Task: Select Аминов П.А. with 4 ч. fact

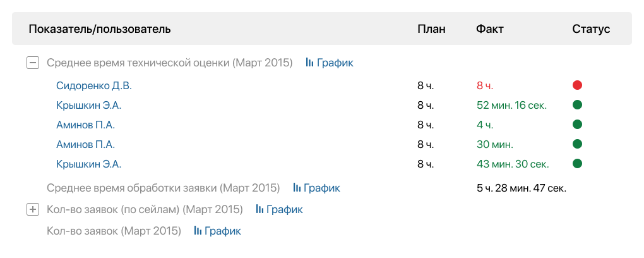Action: coord(85,125)
